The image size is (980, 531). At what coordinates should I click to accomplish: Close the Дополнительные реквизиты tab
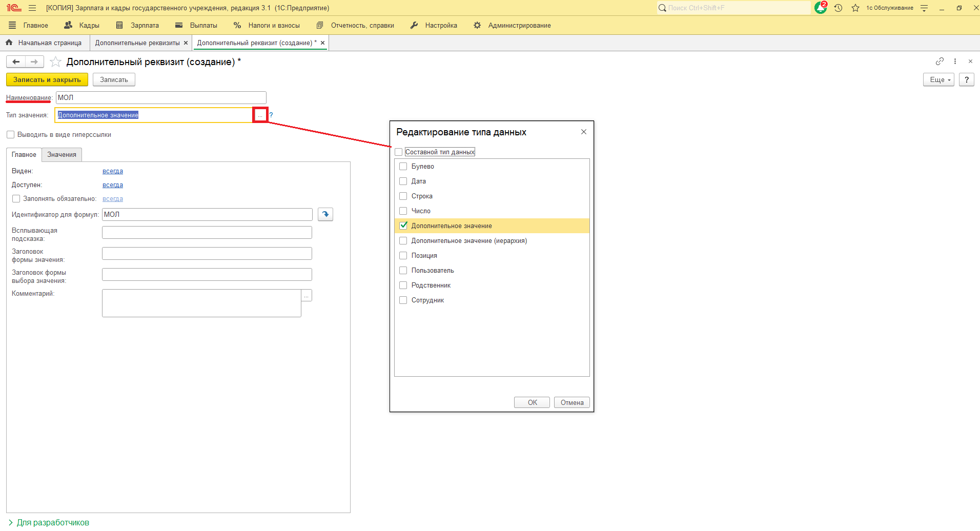point(186,43)
